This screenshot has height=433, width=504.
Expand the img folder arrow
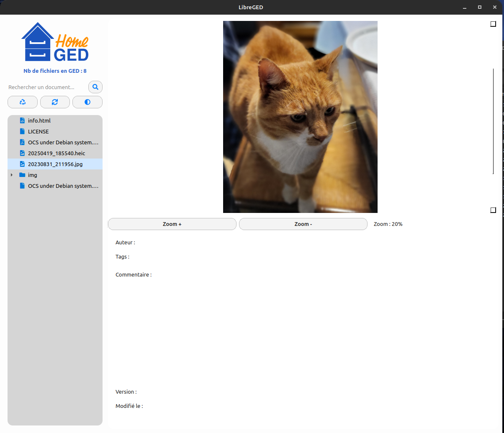click(12, 175)
